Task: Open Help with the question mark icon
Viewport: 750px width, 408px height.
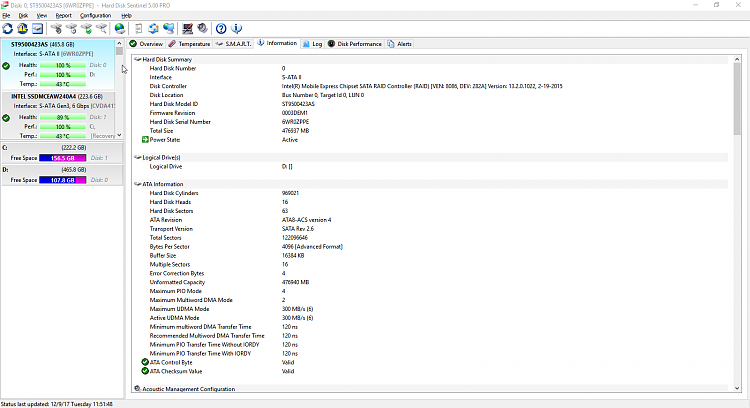Action: click(x=221, y=29)
